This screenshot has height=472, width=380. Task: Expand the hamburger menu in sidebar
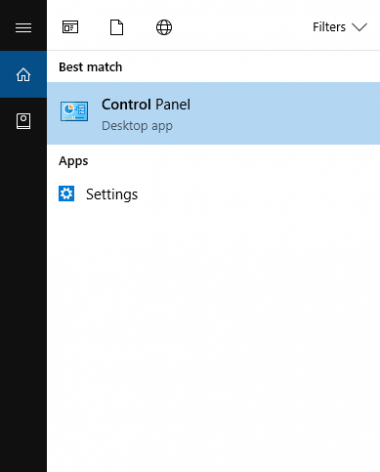click(23, 28)
